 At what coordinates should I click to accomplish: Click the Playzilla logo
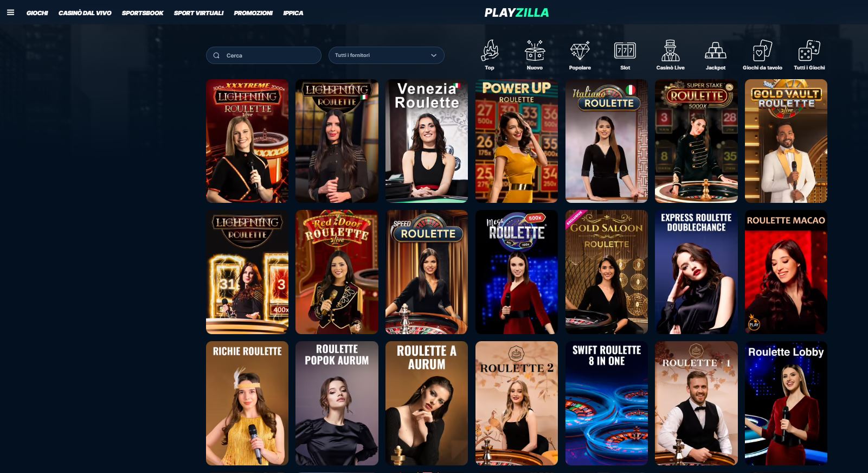tap(516, 12)
